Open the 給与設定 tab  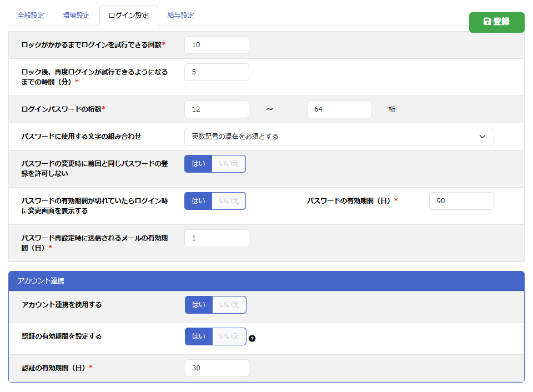tap(180, 16)
